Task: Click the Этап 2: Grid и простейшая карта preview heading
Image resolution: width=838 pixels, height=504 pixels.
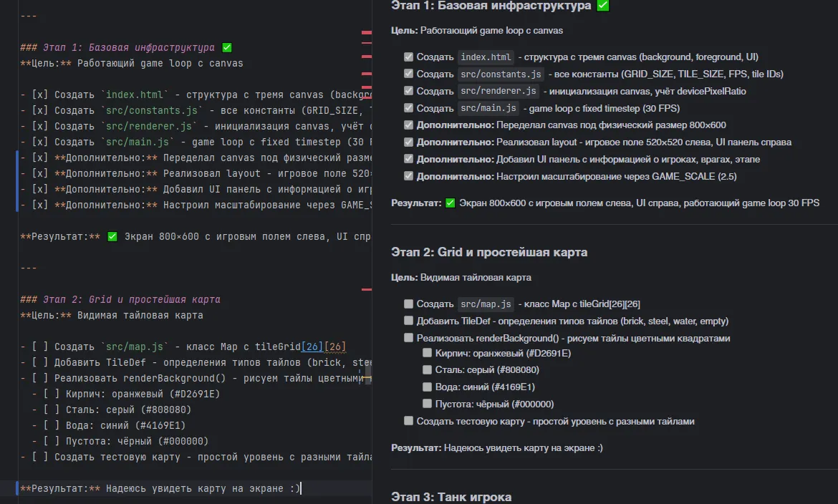Action: [490, 252]
